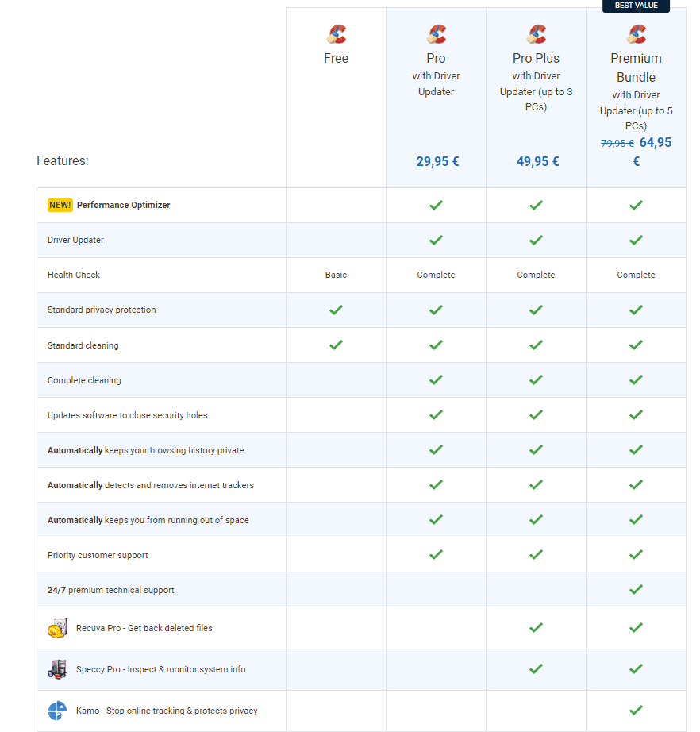Click the 64,95 discounted price

(656, 142)
